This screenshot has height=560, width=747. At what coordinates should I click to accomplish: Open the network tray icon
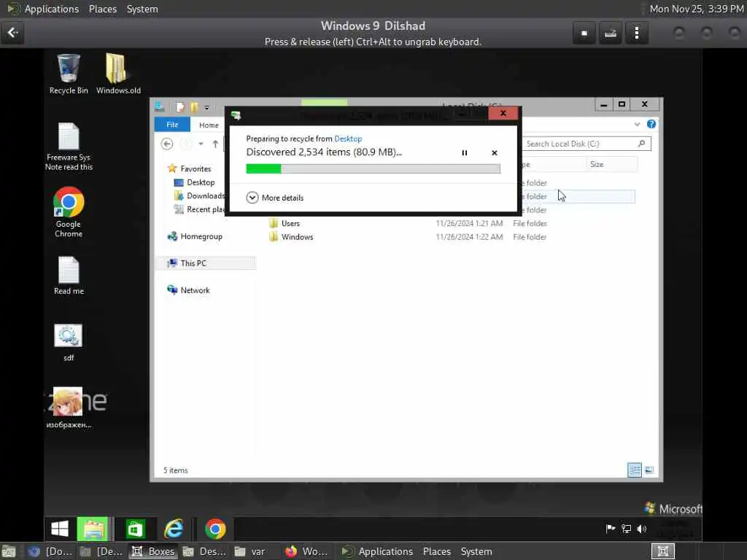pos(626,529)
